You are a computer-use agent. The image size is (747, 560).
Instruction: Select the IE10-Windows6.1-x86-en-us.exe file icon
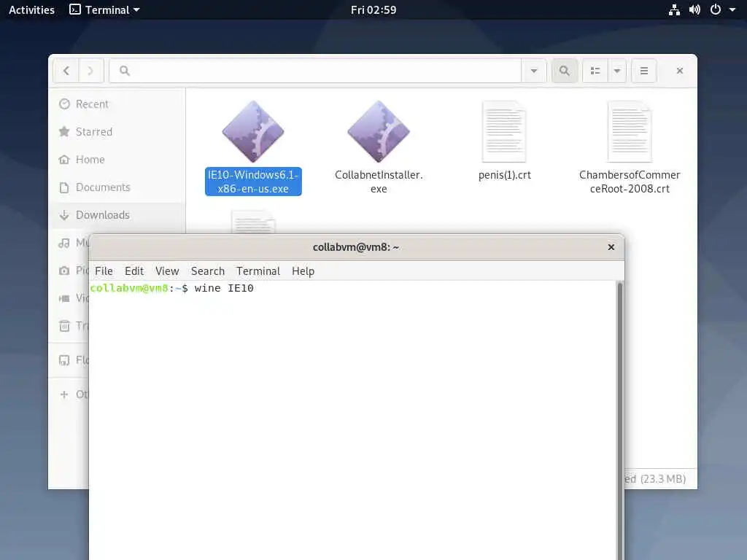coord(253,131)
